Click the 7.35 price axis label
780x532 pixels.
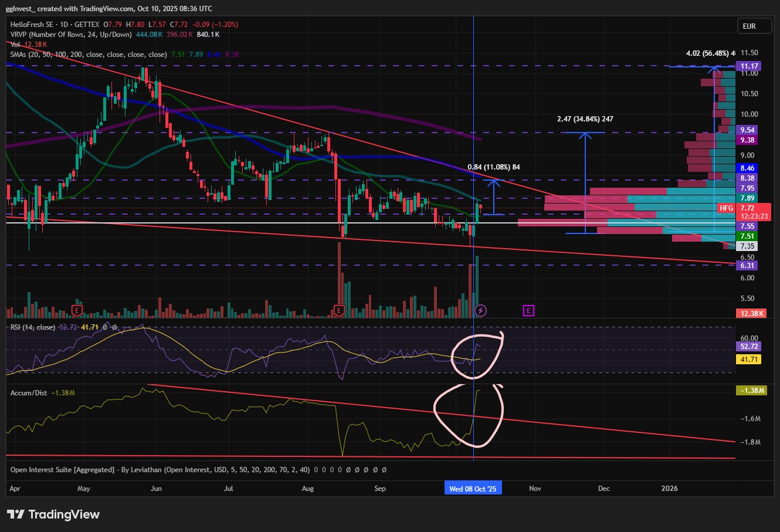(x=747, y=246)
